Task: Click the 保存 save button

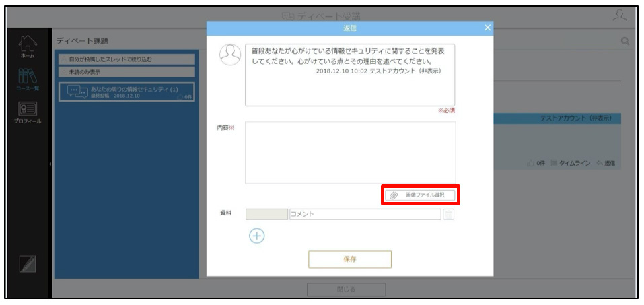Action: pos(350,259)
